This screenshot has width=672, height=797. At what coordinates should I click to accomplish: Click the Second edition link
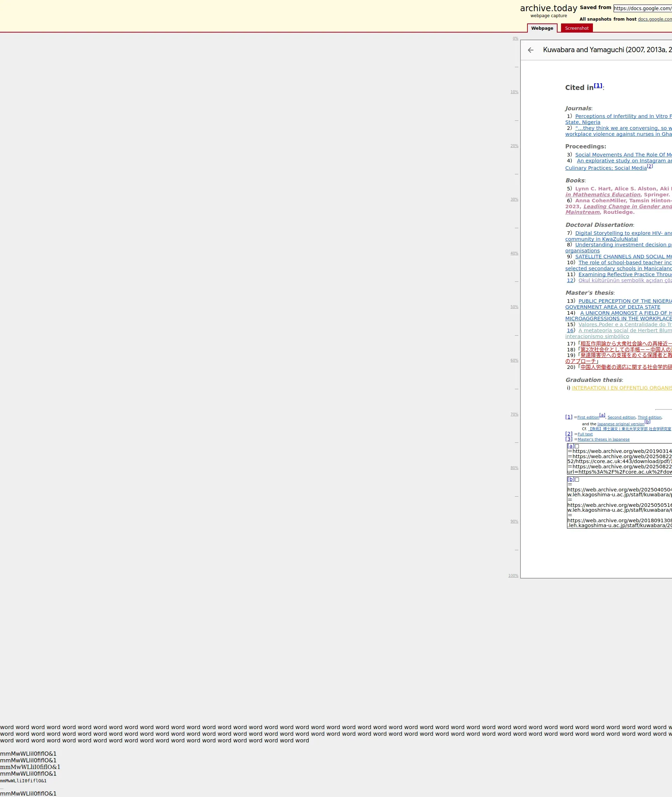621,418
